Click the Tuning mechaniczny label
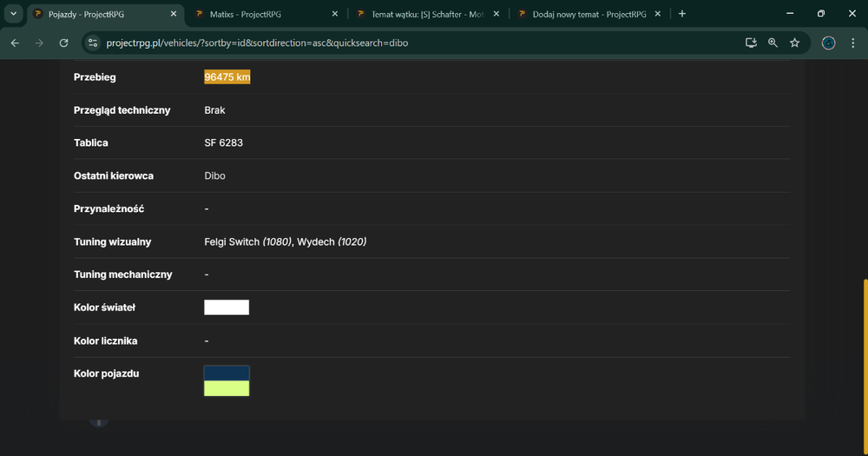This screenshot has width=868, height=456. coord(123,274)
